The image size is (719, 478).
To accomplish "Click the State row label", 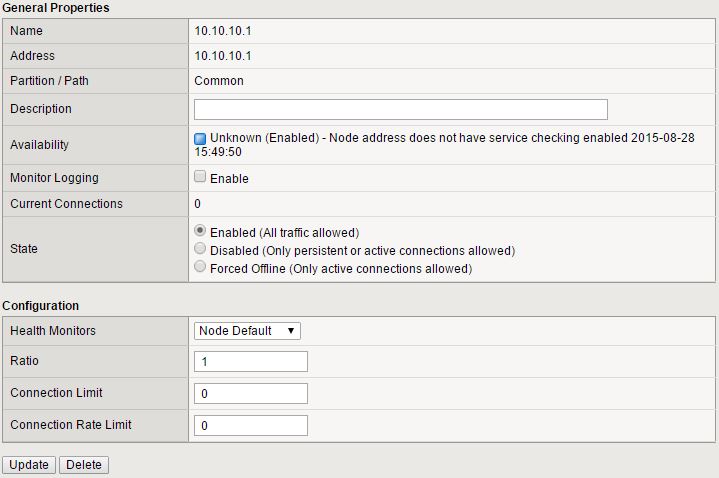I will click(25, 249).
